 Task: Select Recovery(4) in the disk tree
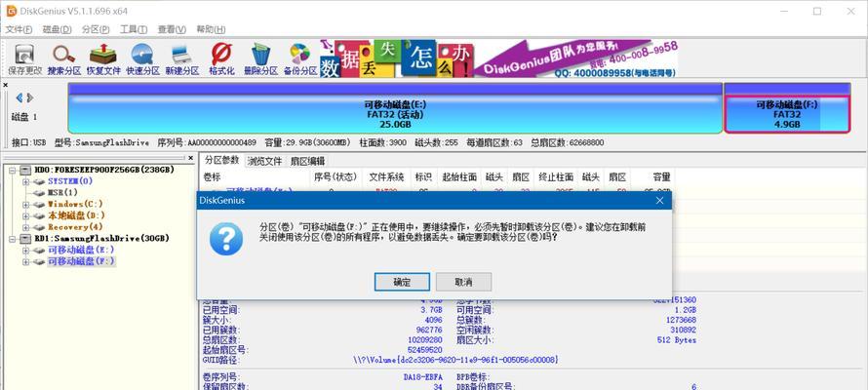(x=75, y=227)
